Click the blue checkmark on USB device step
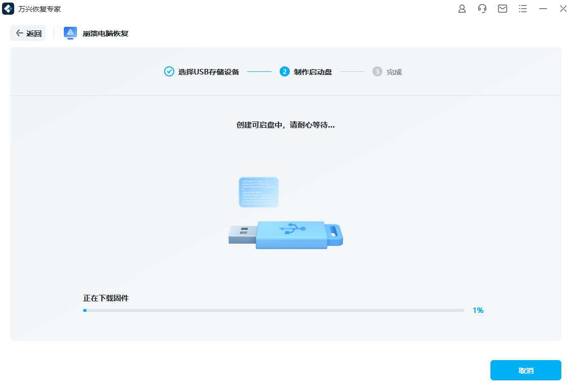Viewport: 573px width, 392px height. [168, 71]
